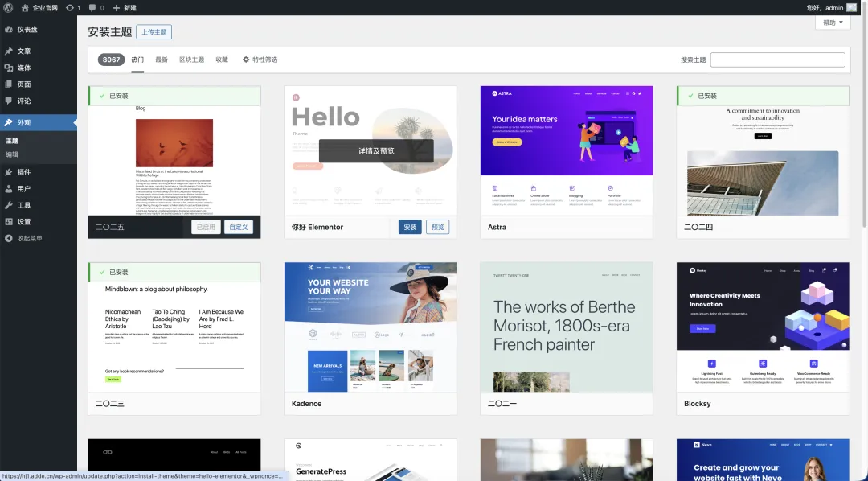Click the 二〇二四 theme name label
The image size is (868, 481).
click(x=698, y=227)
